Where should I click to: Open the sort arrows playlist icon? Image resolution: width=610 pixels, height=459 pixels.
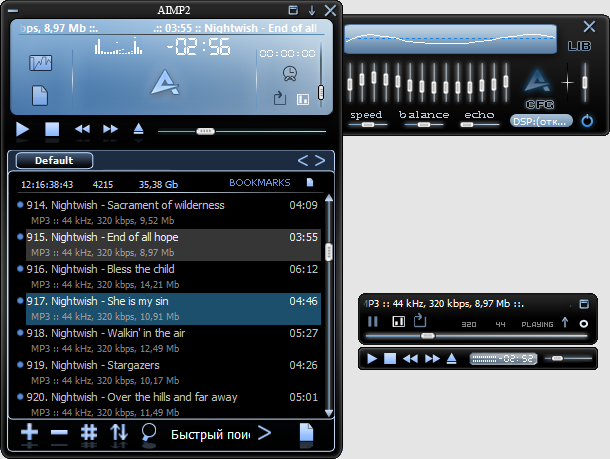pos(119,432)
